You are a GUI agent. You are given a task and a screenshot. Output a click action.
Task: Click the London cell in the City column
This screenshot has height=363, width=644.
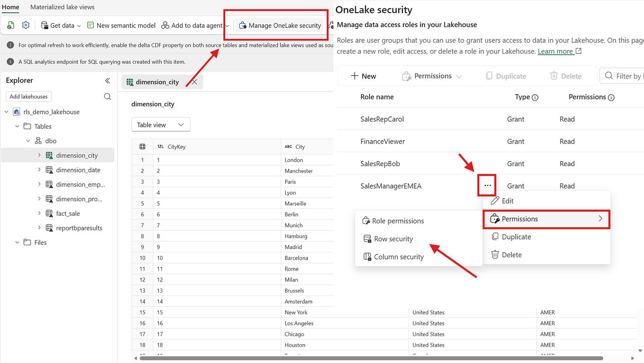[x=307, y=160]
